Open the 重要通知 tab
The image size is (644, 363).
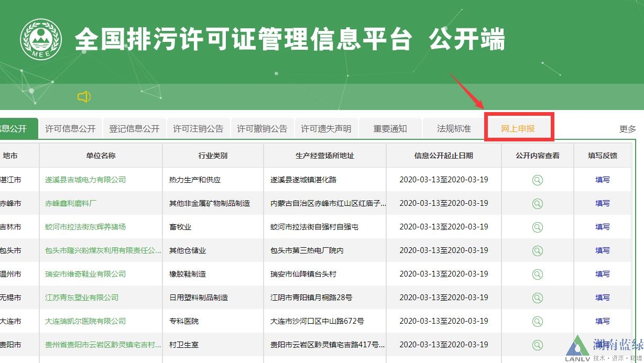(x=390, y=128)
